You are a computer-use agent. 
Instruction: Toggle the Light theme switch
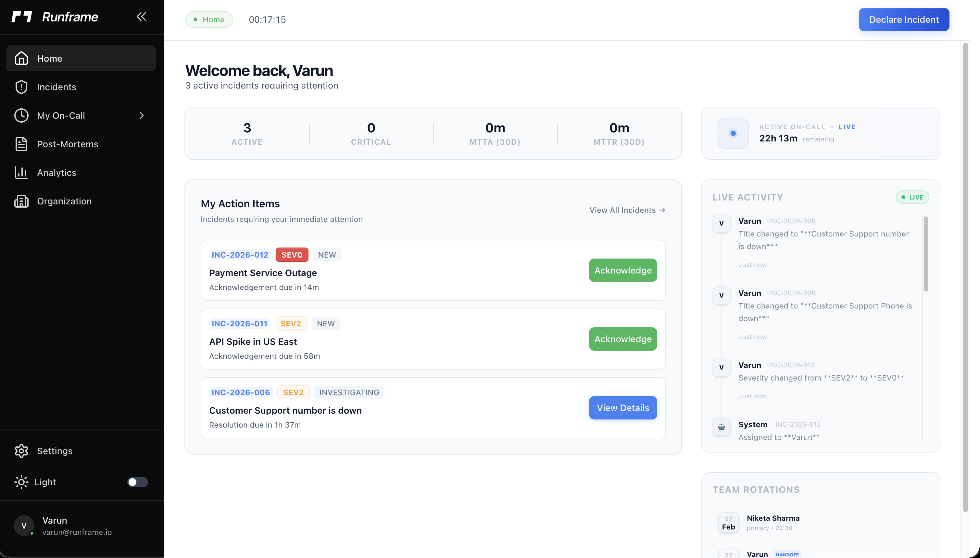137,482
